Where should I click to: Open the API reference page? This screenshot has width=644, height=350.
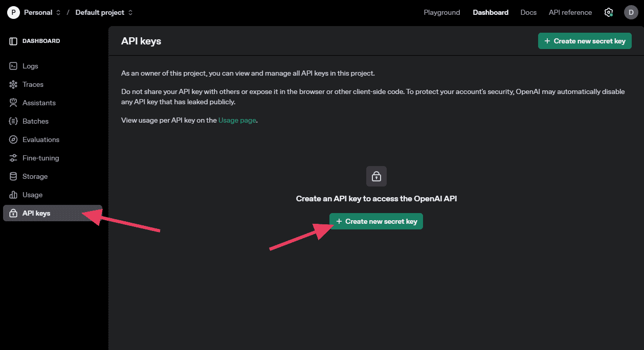(569, 12)
